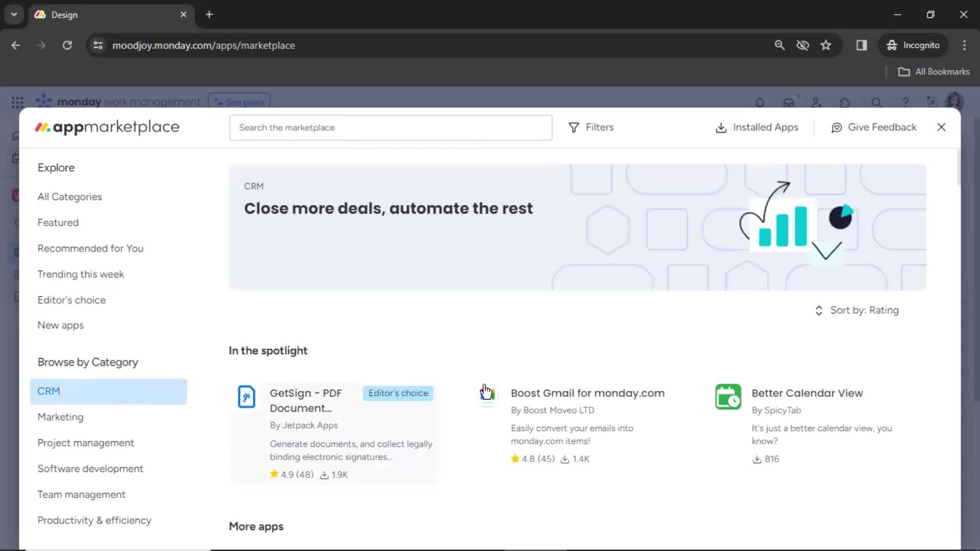Open the GetSign PDF app icon

coord(247,397)
